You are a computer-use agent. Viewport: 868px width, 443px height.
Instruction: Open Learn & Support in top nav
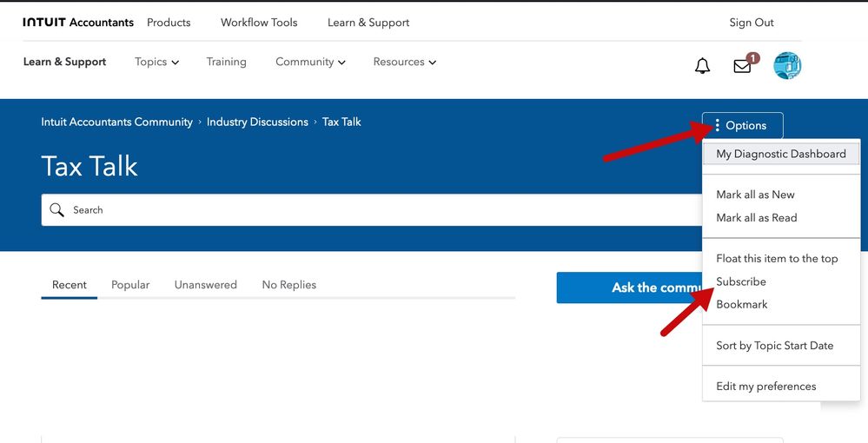[368, 23]
